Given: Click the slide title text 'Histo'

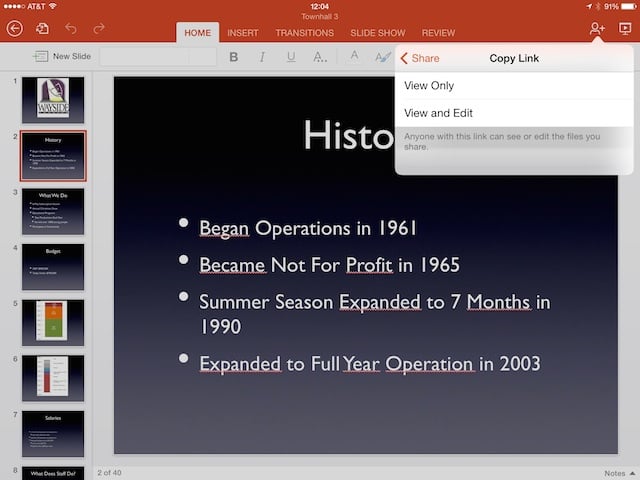Looking at the screenshot, I should point(349,135).
